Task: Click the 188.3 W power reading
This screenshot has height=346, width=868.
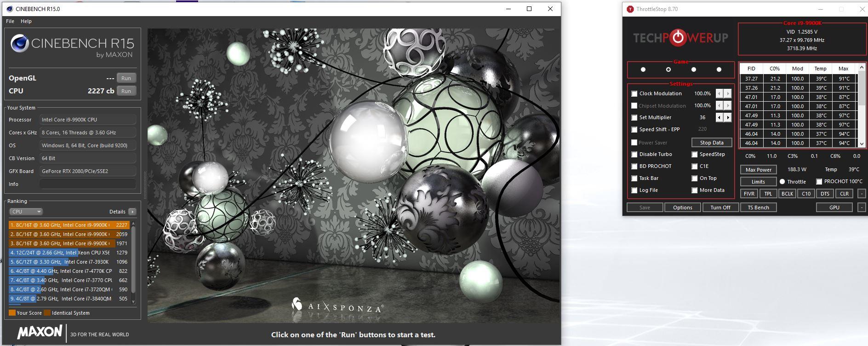Action: tap(797, 169)
